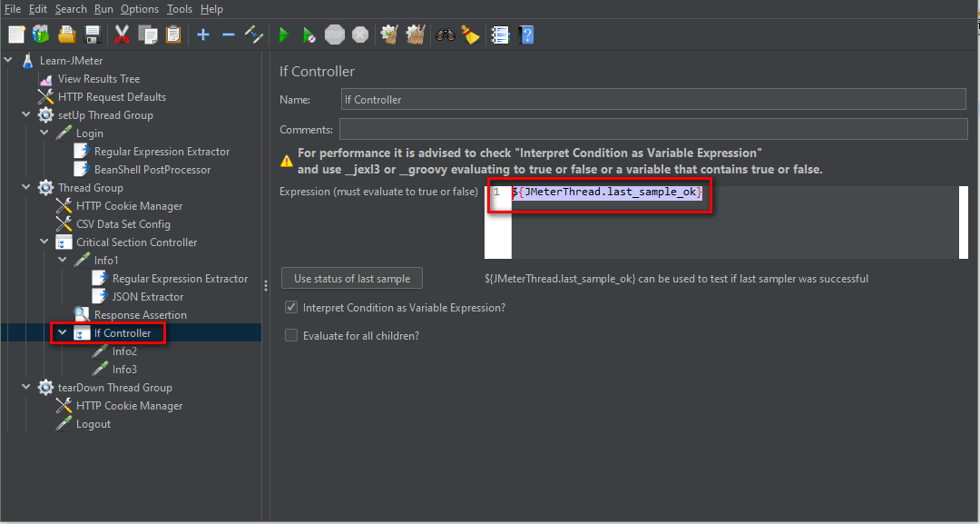The image size is (980, 524).
Task: Start test with no pauses icon
Action: pos(309,35)
